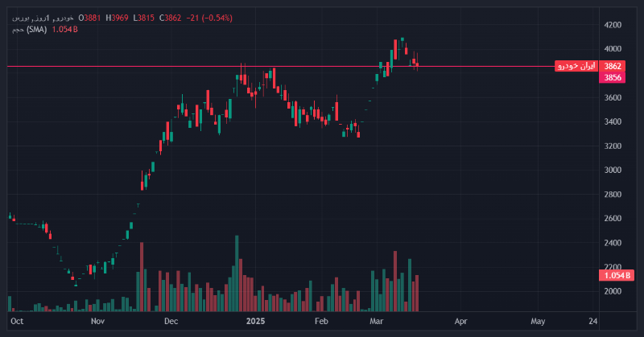Select the L3815 low value in legend
Screen dimensions: 644x337
(x=144, y=18)
